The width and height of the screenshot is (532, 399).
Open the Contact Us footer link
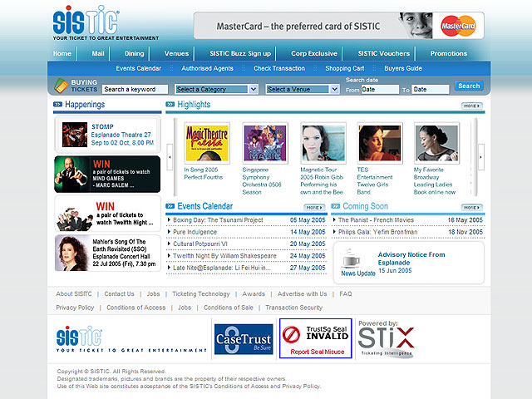pyautogui.click(x=119, y=293)
